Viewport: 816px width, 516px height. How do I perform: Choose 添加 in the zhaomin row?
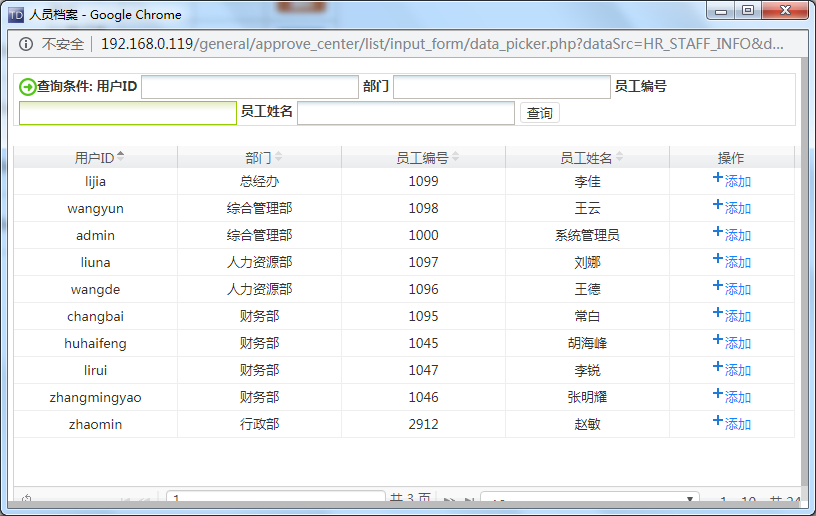[x=738, y=425]
